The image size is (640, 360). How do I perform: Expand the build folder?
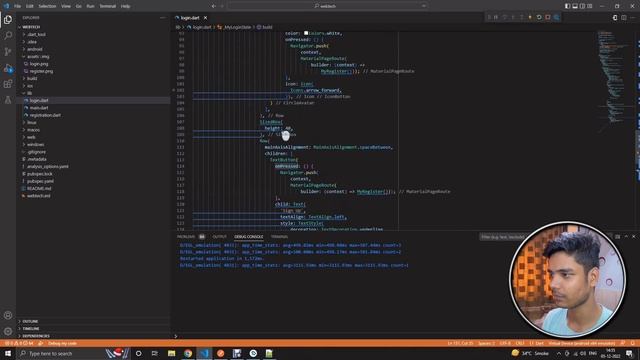point(32,78)
